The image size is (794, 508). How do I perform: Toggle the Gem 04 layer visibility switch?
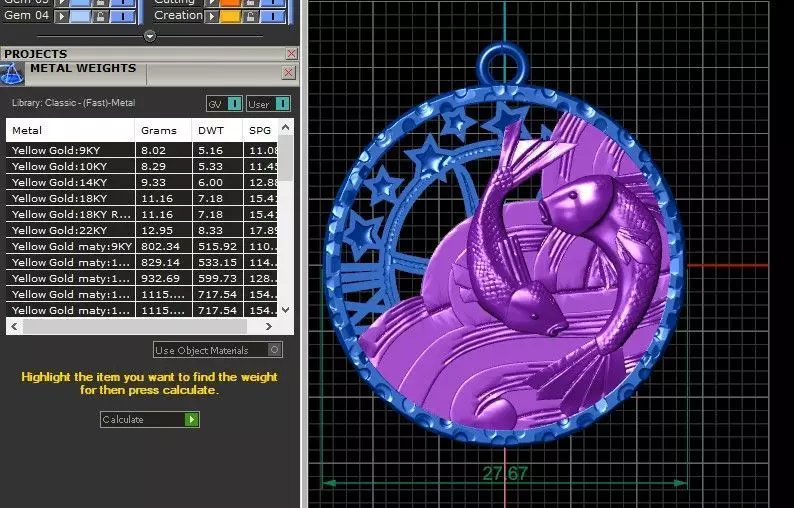(x=123, y=16)
